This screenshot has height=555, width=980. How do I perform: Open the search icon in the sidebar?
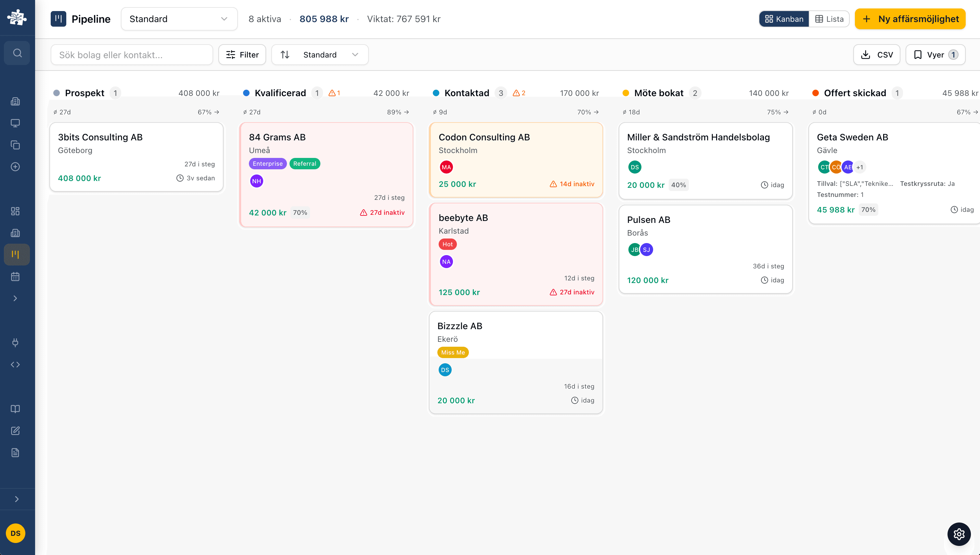click(17, 53)
